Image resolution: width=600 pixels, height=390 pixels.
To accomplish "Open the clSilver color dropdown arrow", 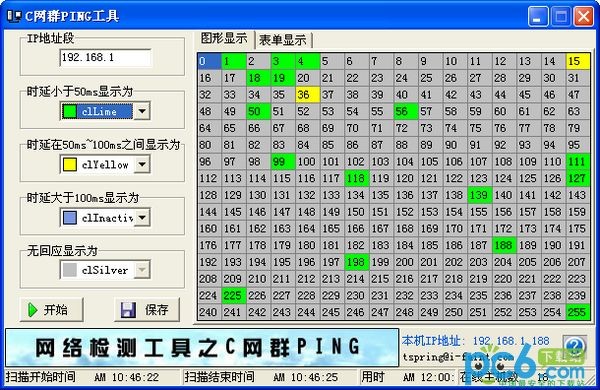I will click(142, 270).
